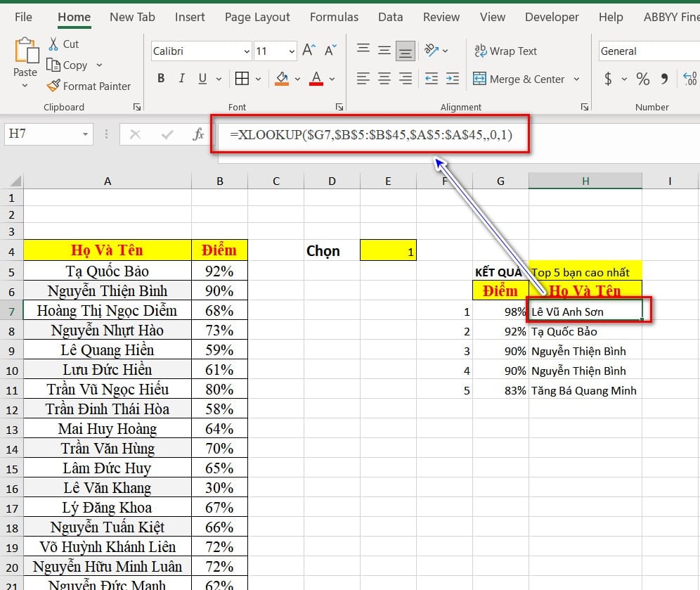Screen dimensions: 700x590
Task: Click the Accounting dollar format icon
Action: coord(608,79)
